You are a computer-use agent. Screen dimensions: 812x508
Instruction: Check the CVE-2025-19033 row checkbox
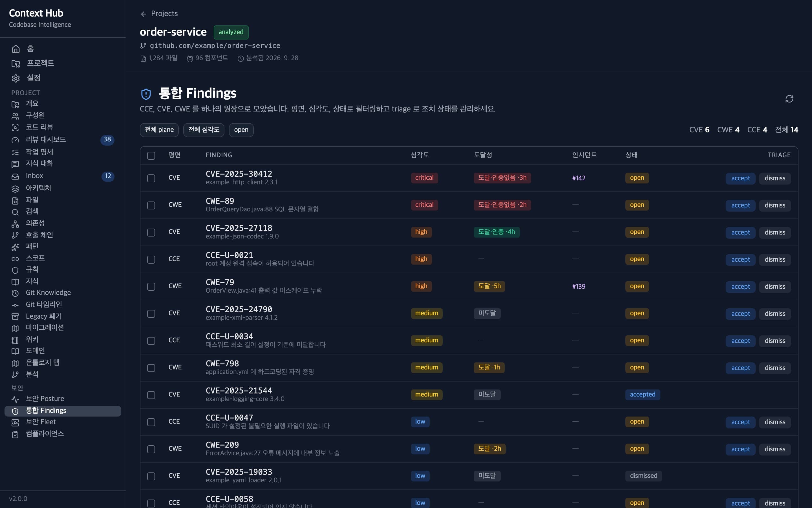point(151,476)
